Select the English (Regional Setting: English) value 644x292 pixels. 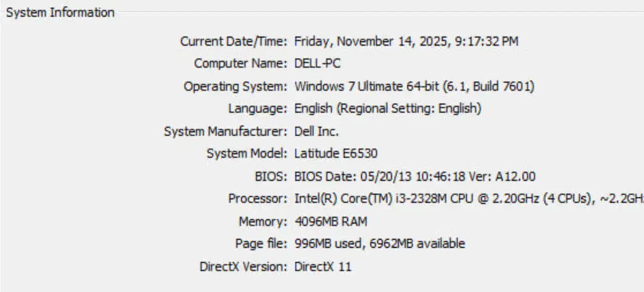click(x=387, y=109)
